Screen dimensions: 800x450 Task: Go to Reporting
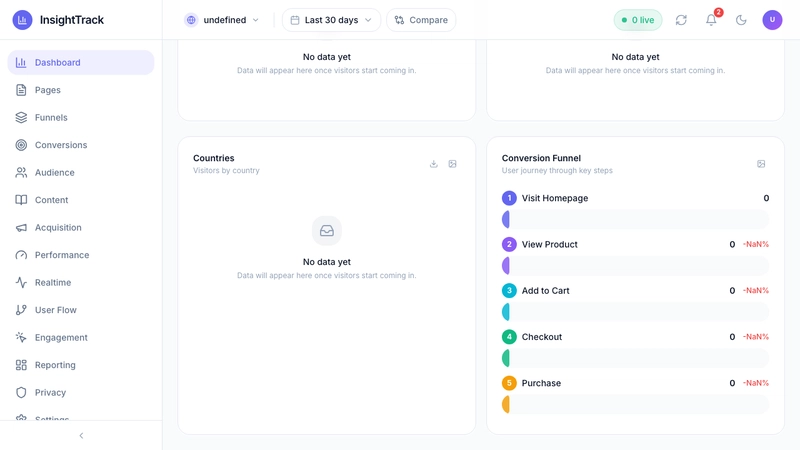click(81, 365)
